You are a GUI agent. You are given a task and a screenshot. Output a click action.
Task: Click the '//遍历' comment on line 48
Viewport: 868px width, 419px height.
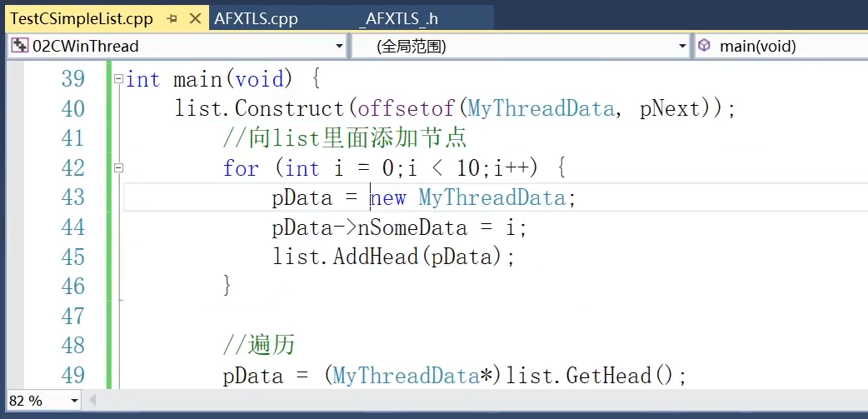point(259,346)
